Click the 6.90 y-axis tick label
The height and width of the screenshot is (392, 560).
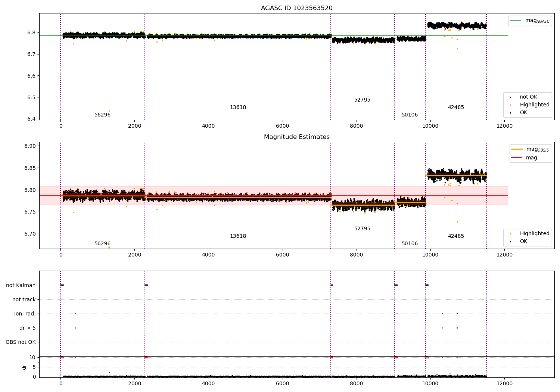[30, 146]
